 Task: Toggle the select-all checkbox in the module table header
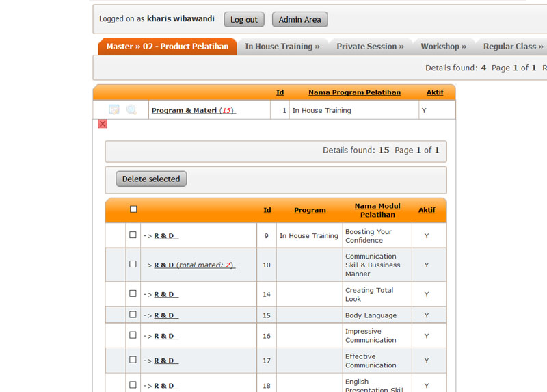point(133,209)
